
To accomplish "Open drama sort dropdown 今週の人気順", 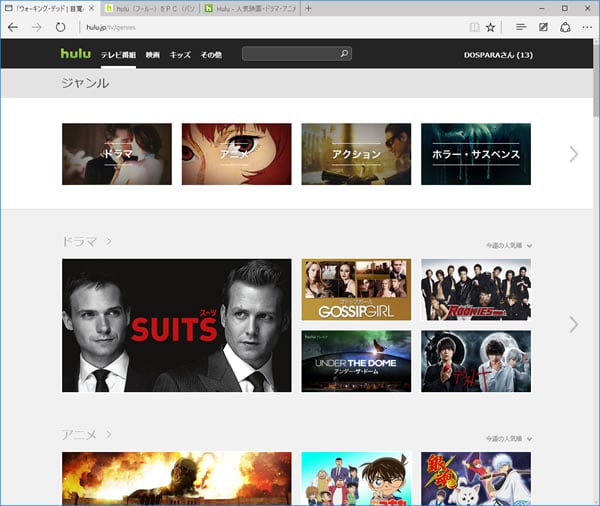I will point(509,245).
